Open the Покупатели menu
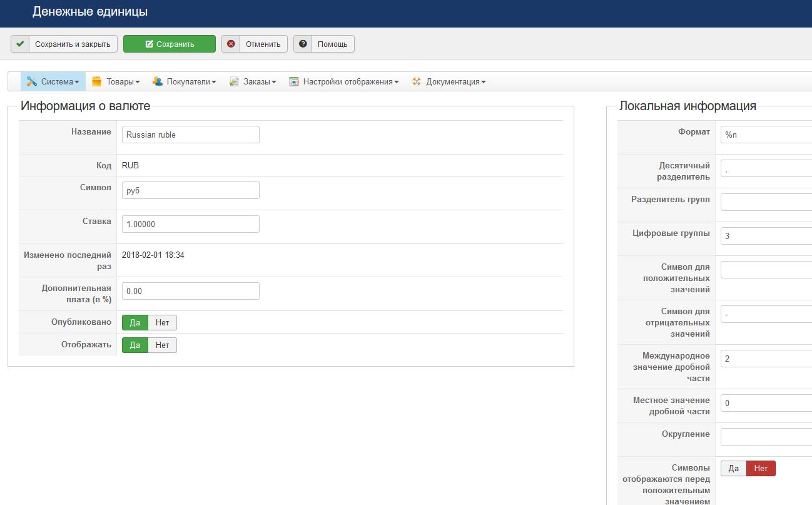812x505 pixels. pyautogui.click(x=184, y=81)
